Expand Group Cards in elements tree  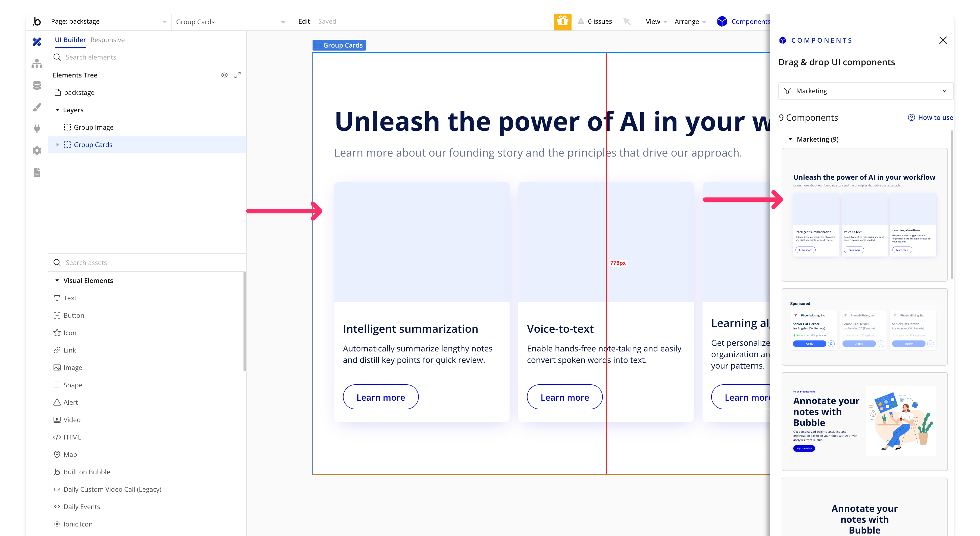pos(57,145)
